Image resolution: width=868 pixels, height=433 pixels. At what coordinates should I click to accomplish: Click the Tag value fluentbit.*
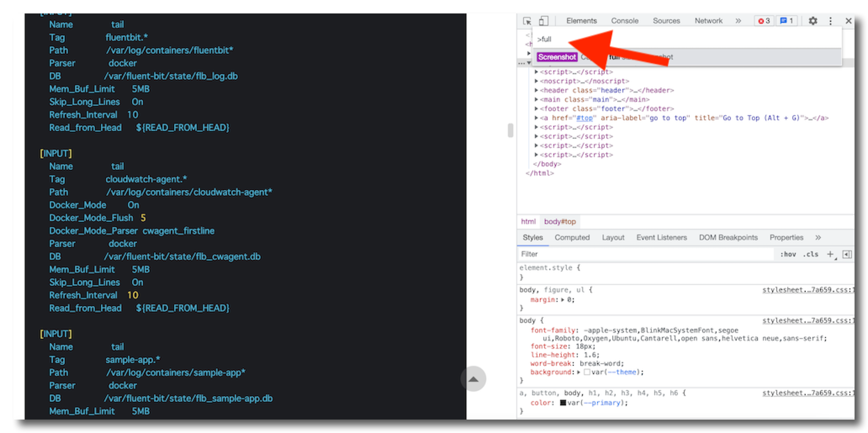pos(127,37)
